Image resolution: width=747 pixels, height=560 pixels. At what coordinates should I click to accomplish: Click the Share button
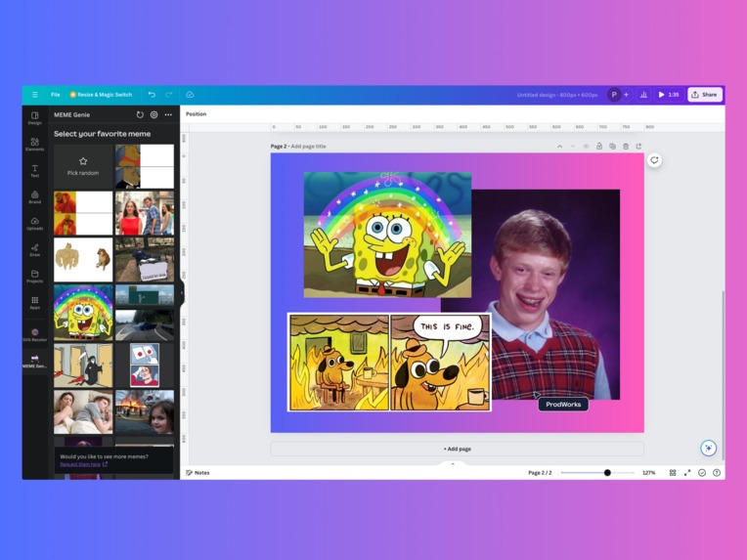pos(705,95)
